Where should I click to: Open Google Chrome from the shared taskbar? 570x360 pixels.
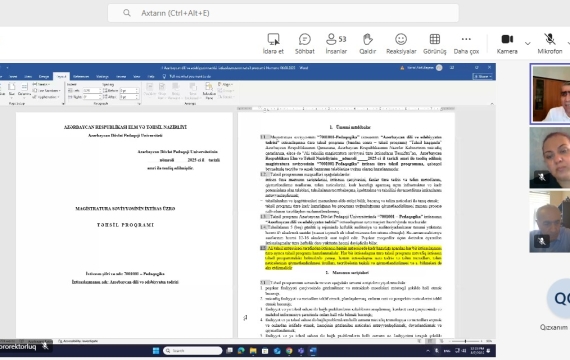[x=289, y=351]
